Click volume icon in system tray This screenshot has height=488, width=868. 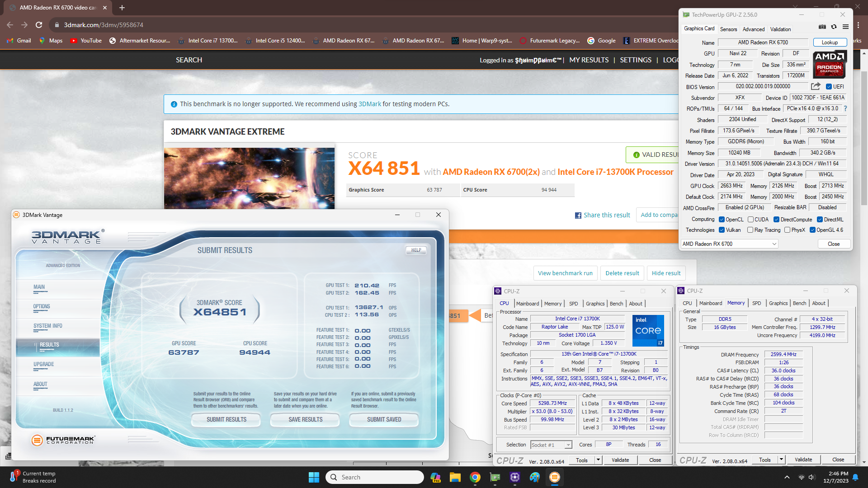click(x=811, y=477)
